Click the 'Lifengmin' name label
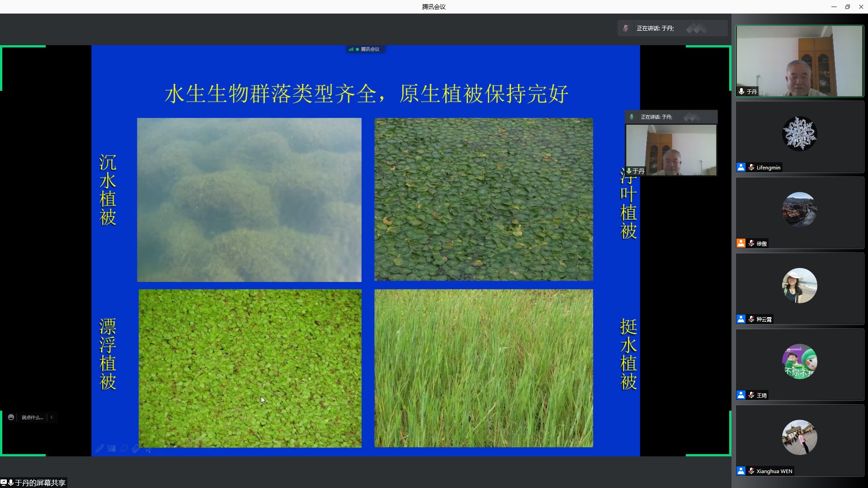 (769, 168)
